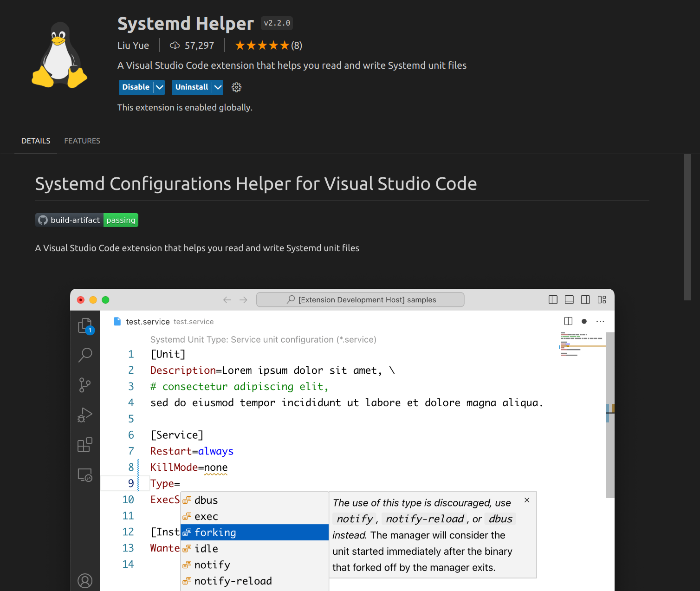Click the build-artifact passing badge

coord(86,220)
